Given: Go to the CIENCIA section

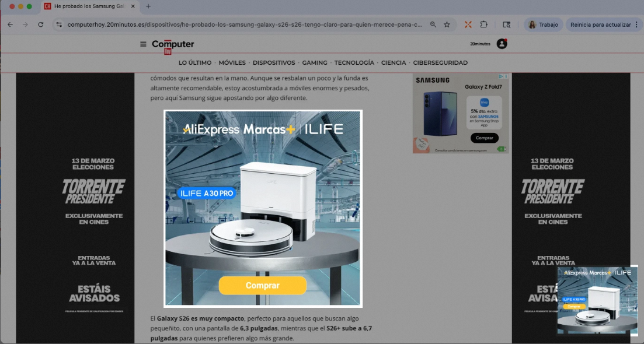Looking at the screenshot, I should 394,63.
